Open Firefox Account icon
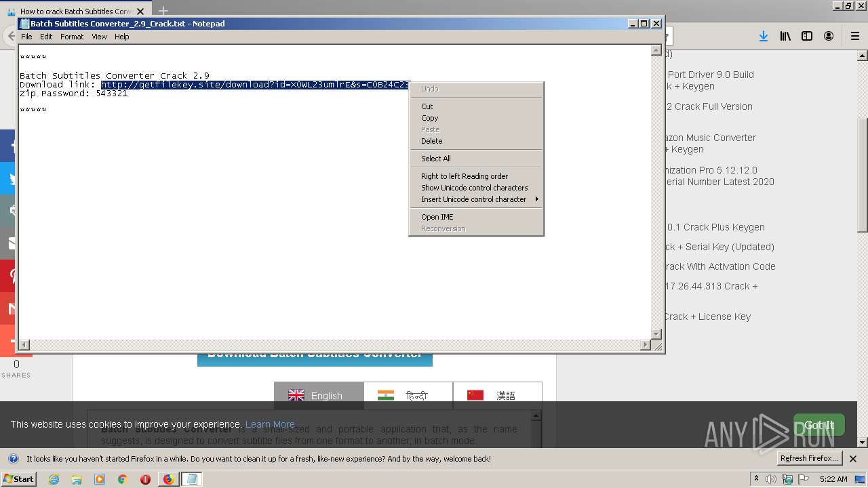 [829, 37]
